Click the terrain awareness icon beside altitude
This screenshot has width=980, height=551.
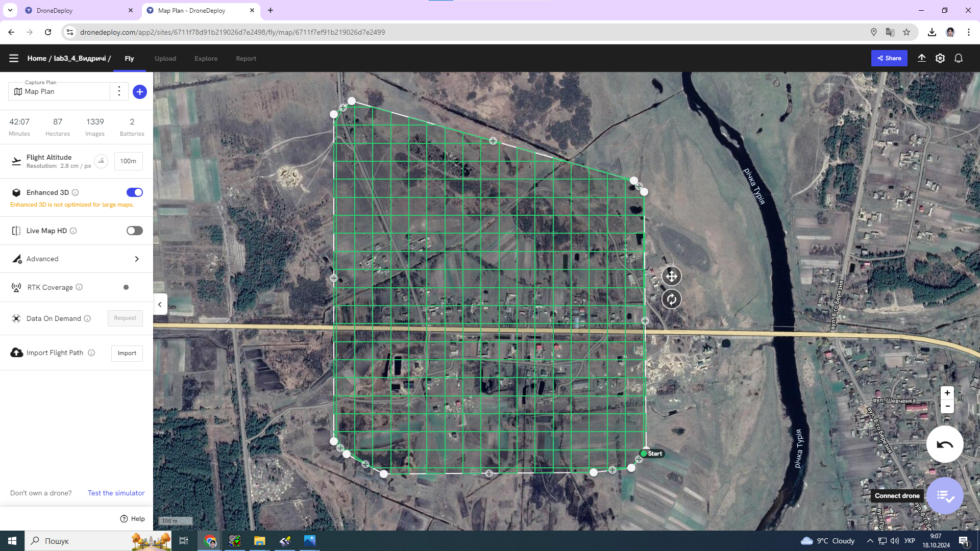101,161
